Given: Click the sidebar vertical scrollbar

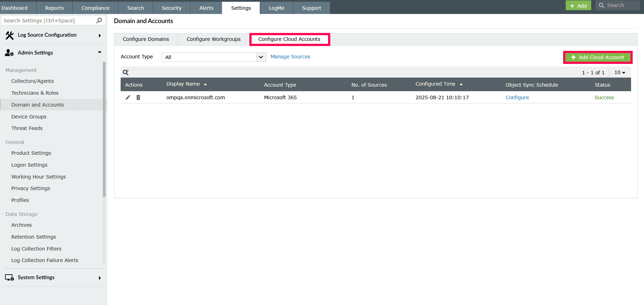Looking at the screenshot, I should coord(104,129).
